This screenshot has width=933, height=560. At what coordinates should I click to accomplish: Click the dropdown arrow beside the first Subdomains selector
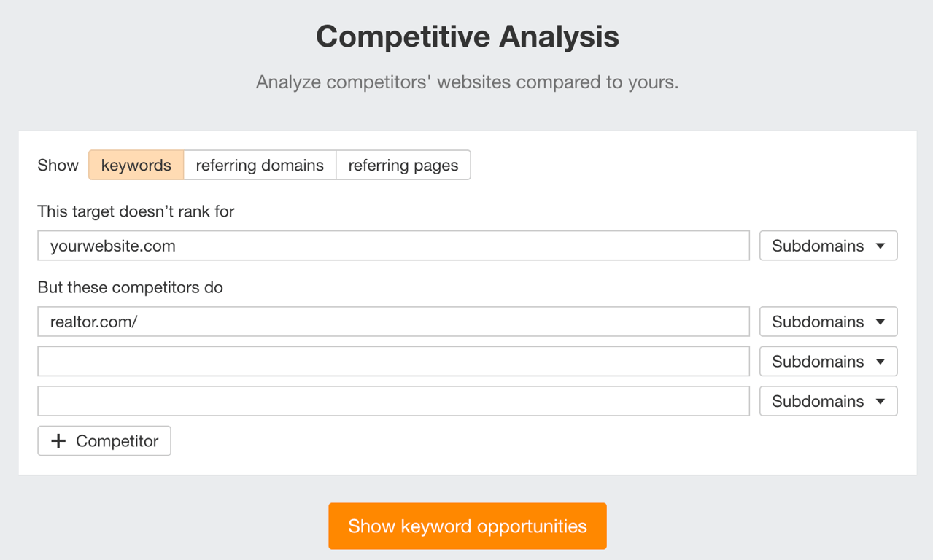pos(880,246)
